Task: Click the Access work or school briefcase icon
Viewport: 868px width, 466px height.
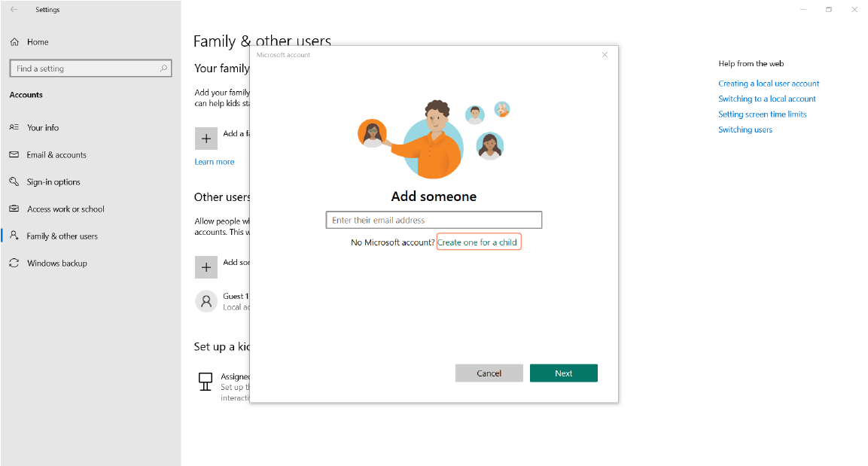Action: [x=14, y=209]
